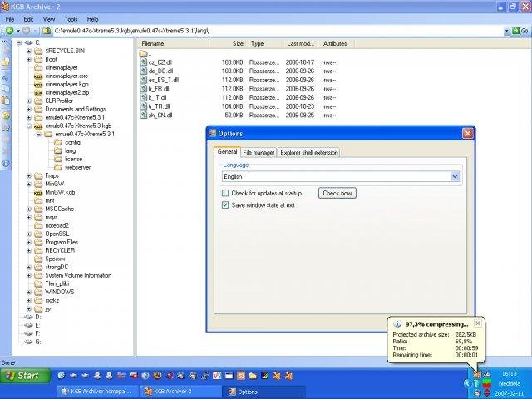
Task: Click the address path input field
Action: tap(278, 31)
